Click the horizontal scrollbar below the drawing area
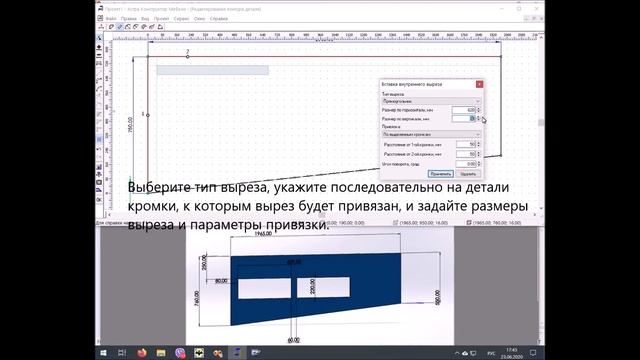The height and width of the screenshot is (360, 640). 322,215
